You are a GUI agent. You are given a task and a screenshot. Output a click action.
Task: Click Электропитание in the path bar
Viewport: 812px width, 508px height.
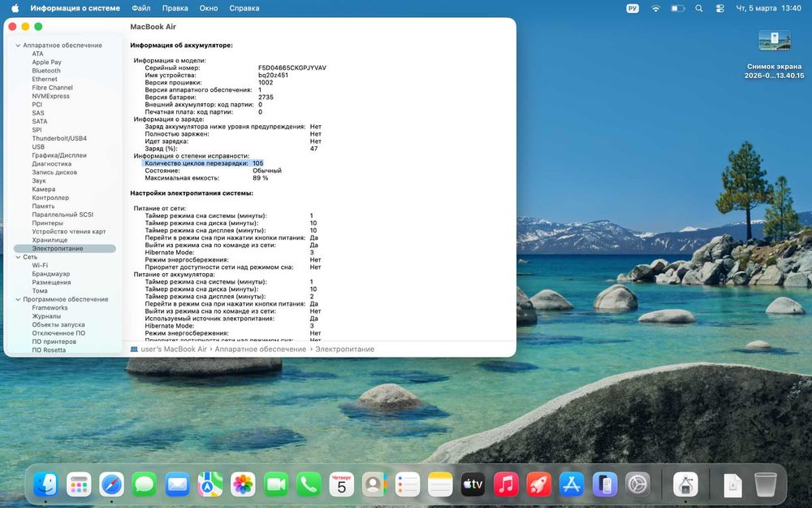pyautogui.click(x=345, y=350)
